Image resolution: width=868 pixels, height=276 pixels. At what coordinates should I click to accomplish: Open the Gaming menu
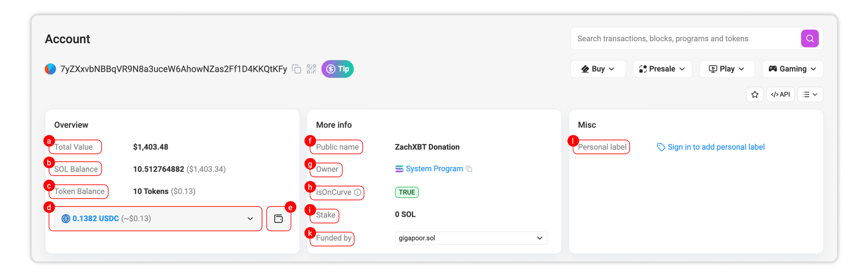click(792, 69)
